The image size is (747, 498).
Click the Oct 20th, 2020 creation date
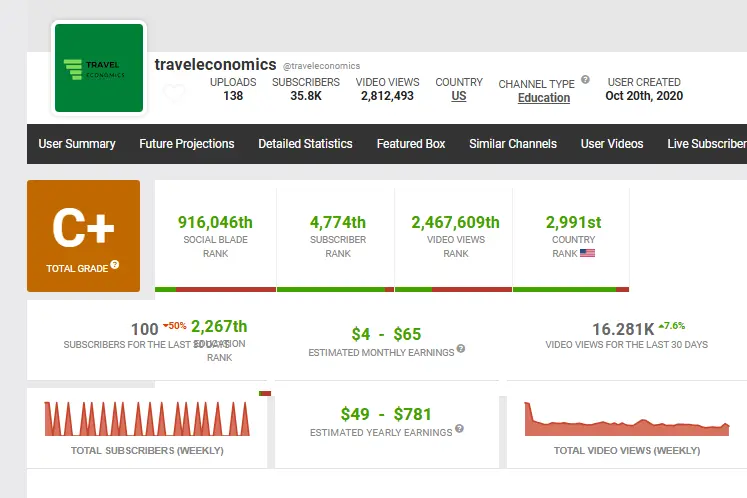click(x=644, y=96)
